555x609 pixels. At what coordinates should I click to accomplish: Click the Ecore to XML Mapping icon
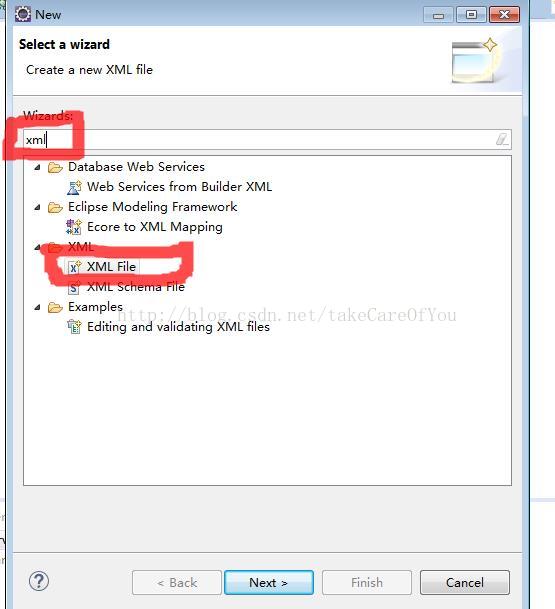[x=74, y=227]
